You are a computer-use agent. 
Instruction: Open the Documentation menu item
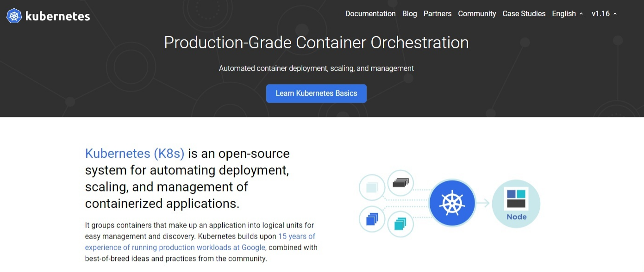[370, 14]
